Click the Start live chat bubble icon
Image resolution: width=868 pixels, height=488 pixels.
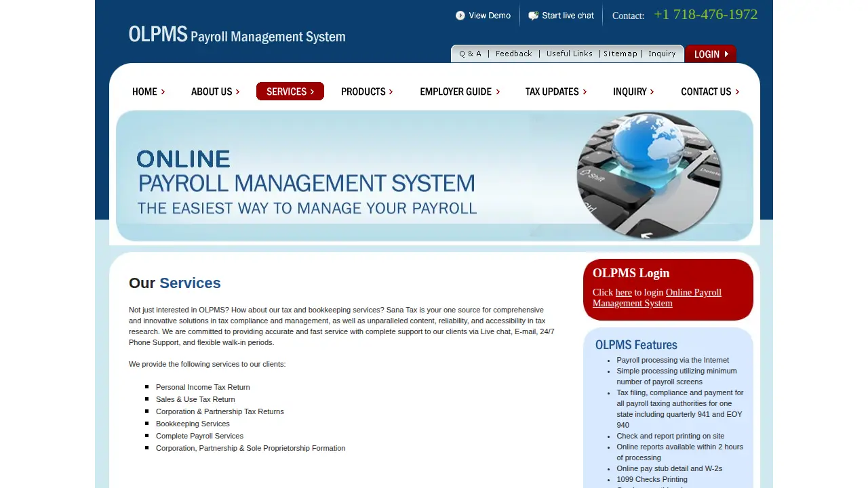coord(534,16)
